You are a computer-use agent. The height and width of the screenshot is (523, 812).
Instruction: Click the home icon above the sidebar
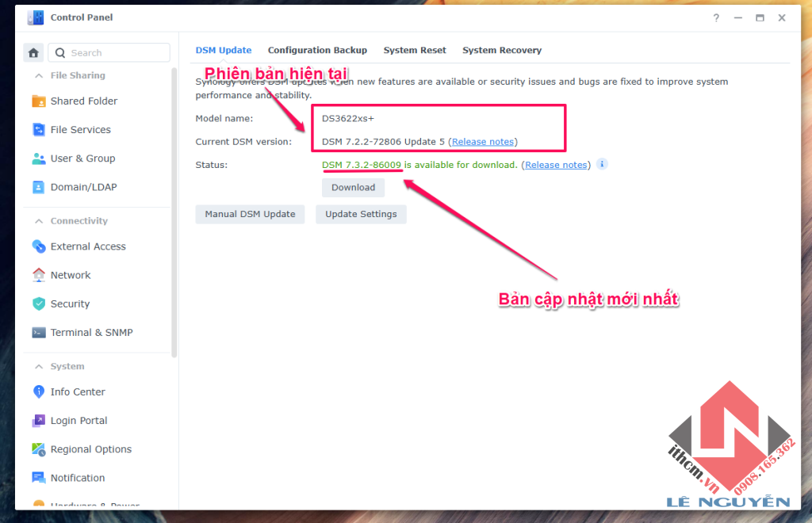(x=33, y=52)
